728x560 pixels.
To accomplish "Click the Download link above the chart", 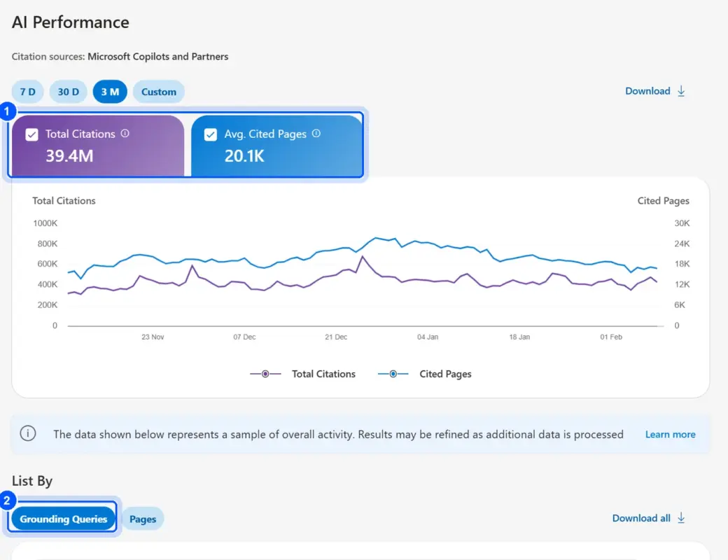I will click(x=647, y=91).
